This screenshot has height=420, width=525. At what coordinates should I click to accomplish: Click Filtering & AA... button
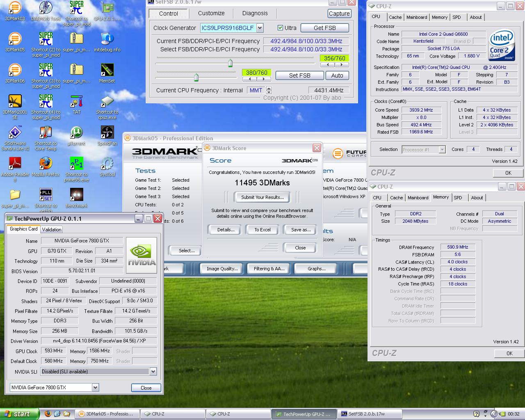[x=269, y=269]
